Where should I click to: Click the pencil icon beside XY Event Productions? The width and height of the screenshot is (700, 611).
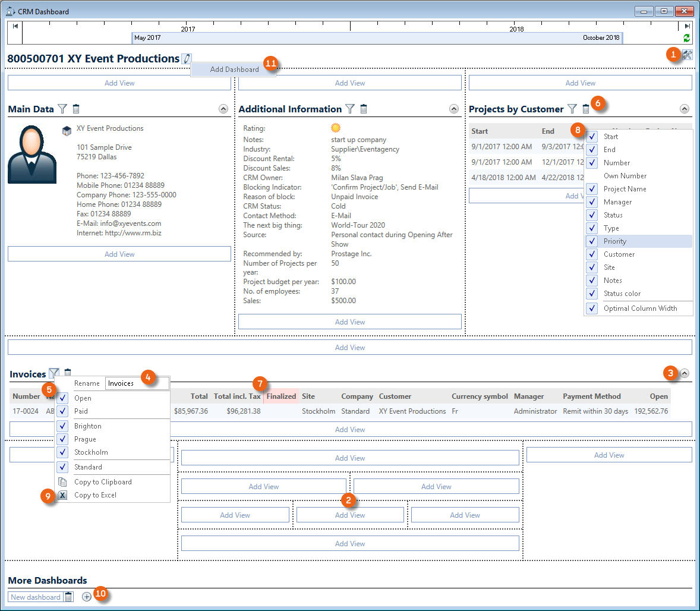(x=187, y=58)
